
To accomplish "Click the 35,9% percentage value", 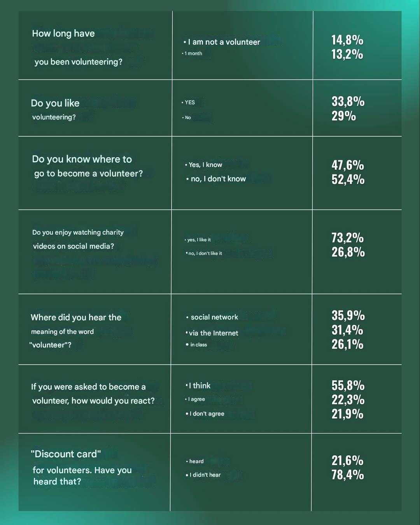I will pyautogui.click(x=348, y=316).
